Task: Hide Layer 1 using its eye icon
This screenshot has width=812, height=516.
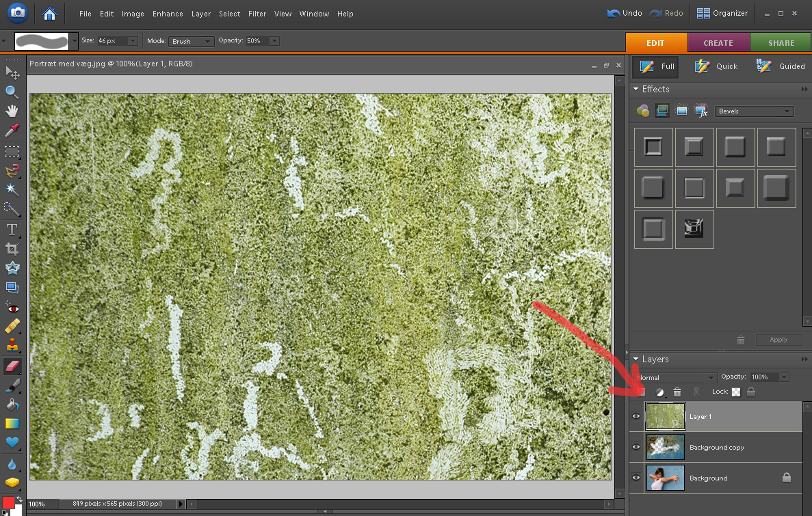Action: 636,416
